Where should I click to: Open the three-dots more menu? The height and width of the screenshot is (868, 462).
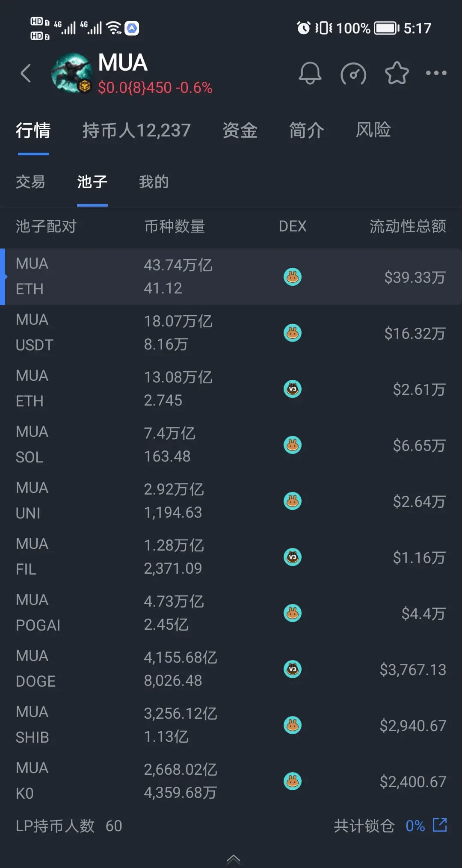tap(436, 73)
